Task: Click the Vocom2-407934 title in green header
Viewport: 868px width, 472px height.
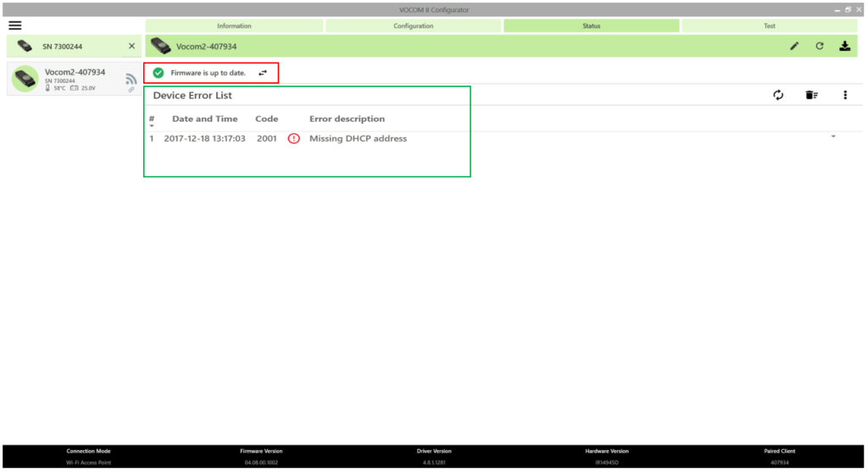Action: [x=207, y=47]
